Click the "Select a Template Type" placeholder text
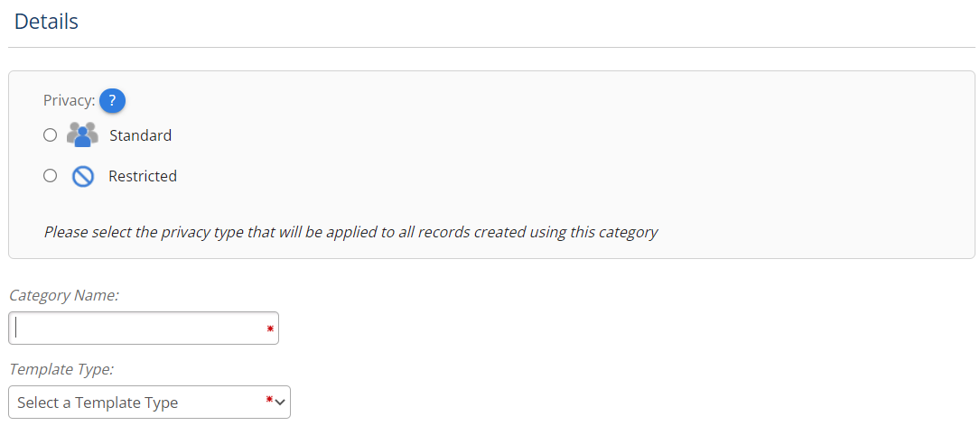Image resolution: width=980 pixels, height=435 pixels. (x=98, y=403)
